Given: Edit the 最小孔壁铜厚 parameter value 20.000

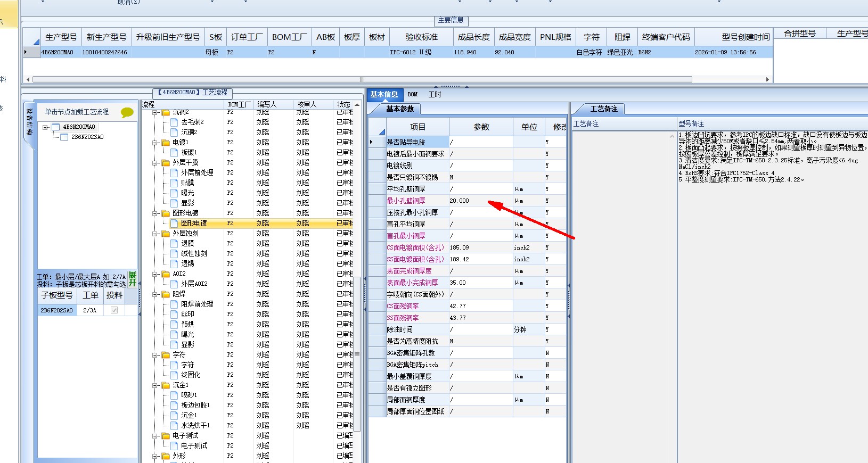Looking at the screenshot, I should (x=481, y=201).
